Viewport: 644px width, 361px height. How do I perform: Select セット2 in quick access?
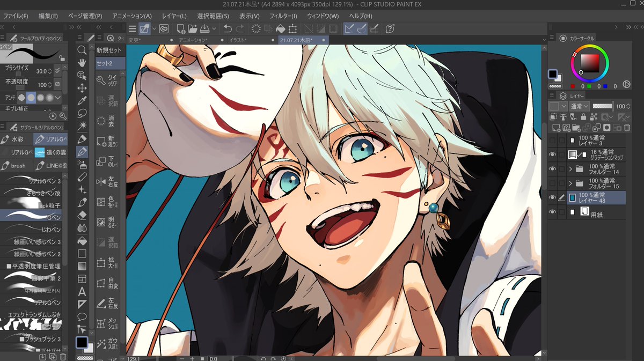(109, 63)
